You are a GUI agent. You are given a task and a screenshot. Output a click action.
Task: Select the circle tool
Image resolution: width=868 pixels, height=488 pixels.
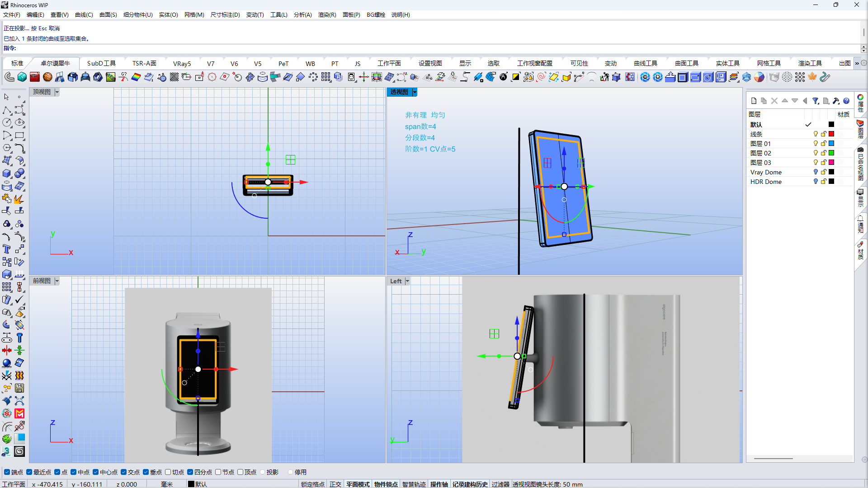click(x=7, y=123)
